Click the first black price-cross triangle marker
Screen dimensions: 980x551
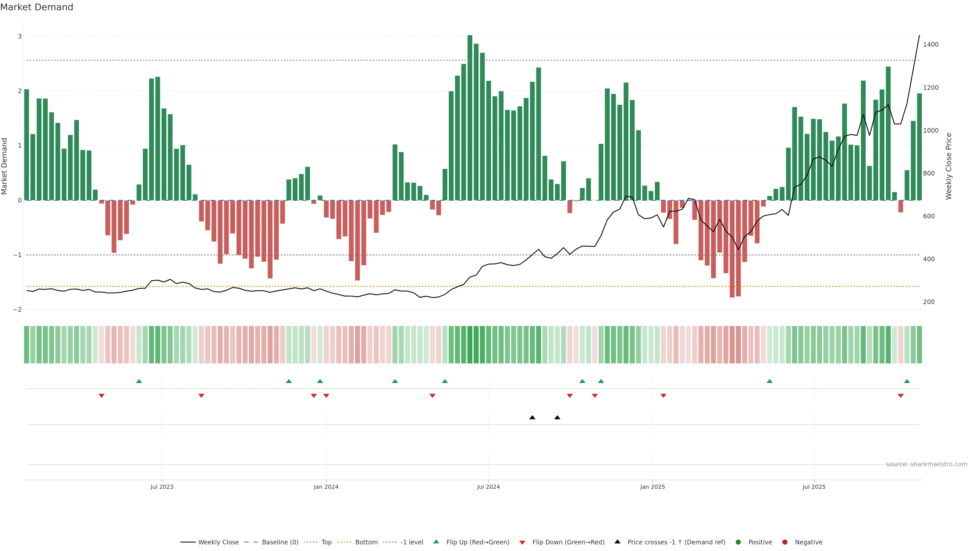tap(532, 418)
